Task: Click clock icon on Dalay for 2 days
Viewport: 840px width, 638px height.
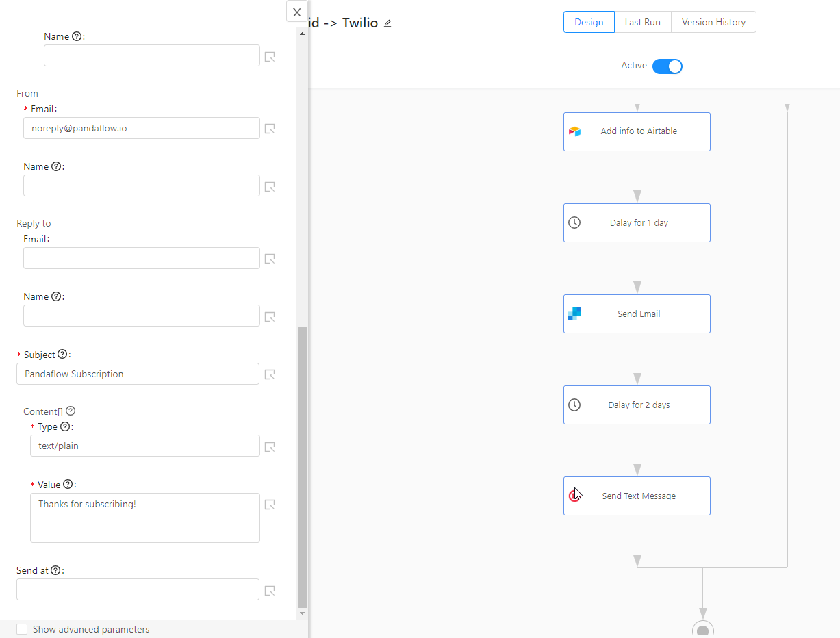Action: (x=574, y=405)
